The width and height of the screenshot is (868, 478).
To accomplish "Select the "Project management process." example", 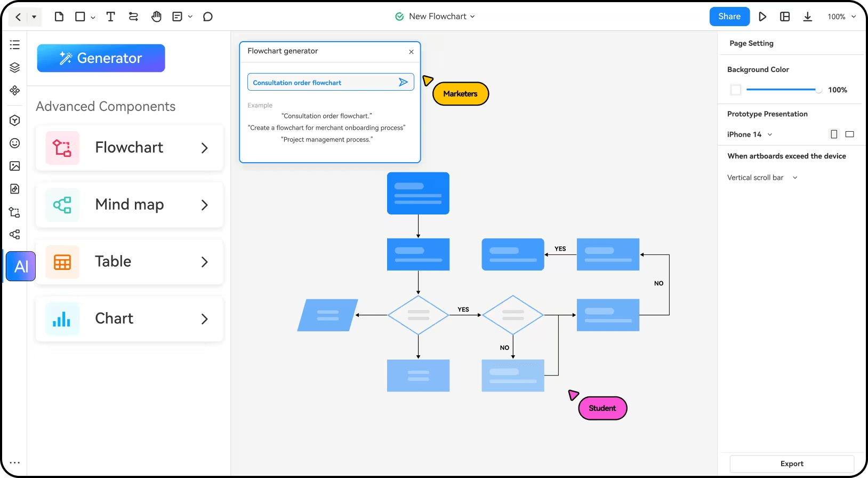I will point(327,139).
